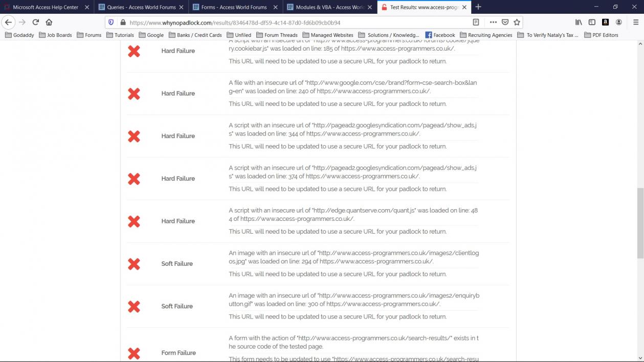The image size is (644, 362).
Task: Open the Managed Websites bookmarks folder
Action: (328, 35)
